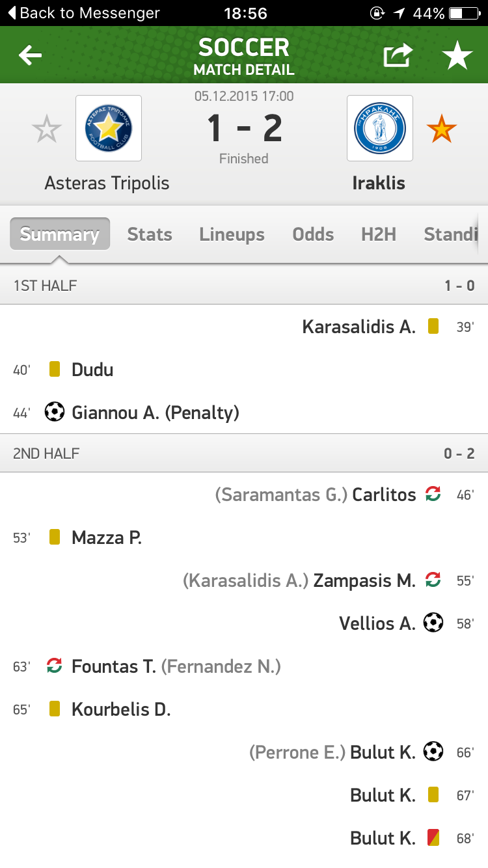
Task: Tap the Asteras Tripolis team crest
Action: click(x=108, y=128)
